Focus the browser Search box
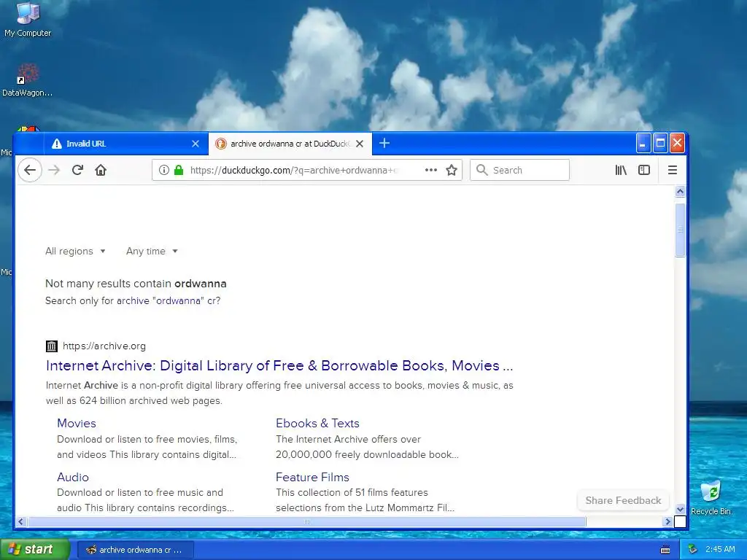The width and height of the screenshot is (747, 560). click(x=519, y=170)
